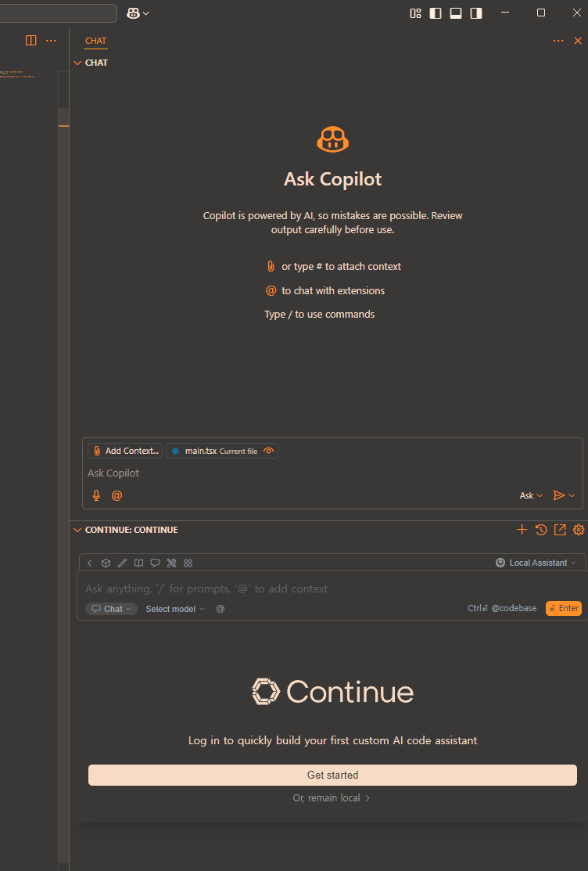Image resolution: width=588 pixels, height=871 pixels.
Task: Toggle the primary side bar visibility
Action: click(436, 13)
